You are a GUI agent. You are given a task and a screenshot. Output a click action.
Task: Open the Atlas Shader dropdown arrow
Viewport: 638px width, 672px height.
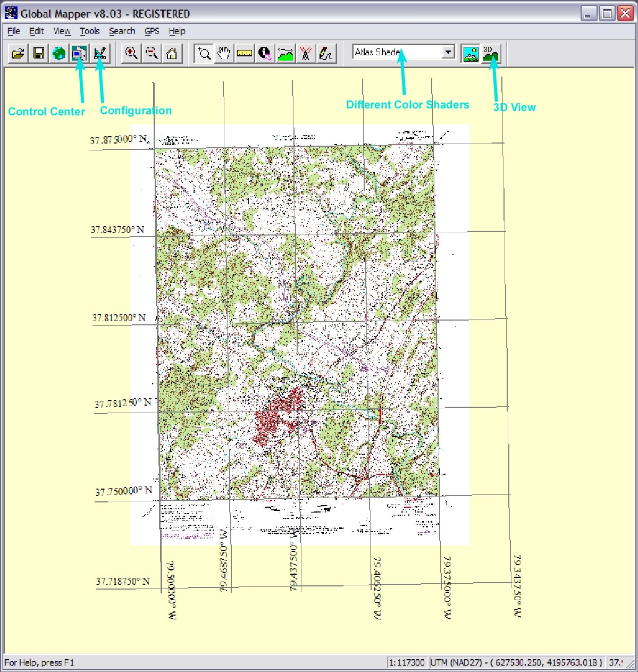tap(448, 52)
